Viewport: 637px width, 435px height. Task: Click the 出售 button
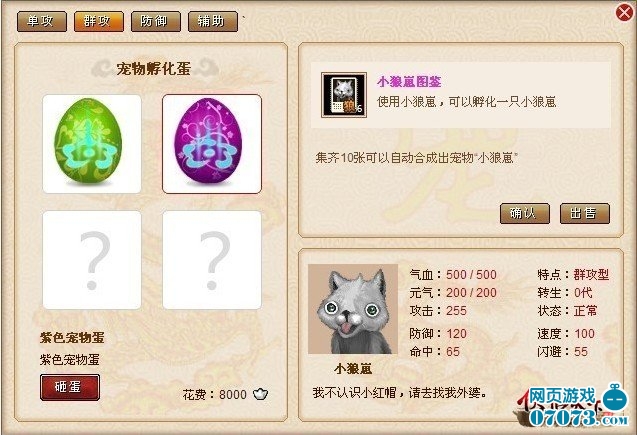585,213
